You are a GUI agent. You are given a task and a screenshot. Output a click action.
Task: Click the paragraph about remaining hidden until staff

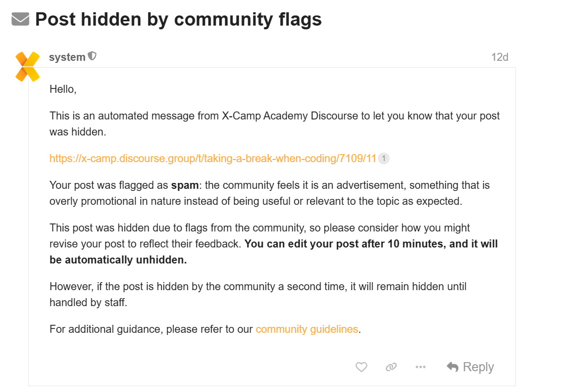click(x=258, y=294)
